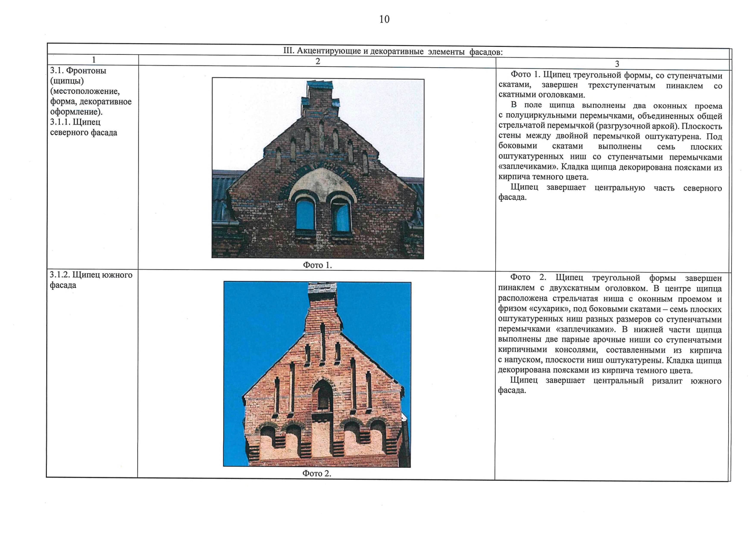Click column header number 2
756x535 pixels.
318,62
